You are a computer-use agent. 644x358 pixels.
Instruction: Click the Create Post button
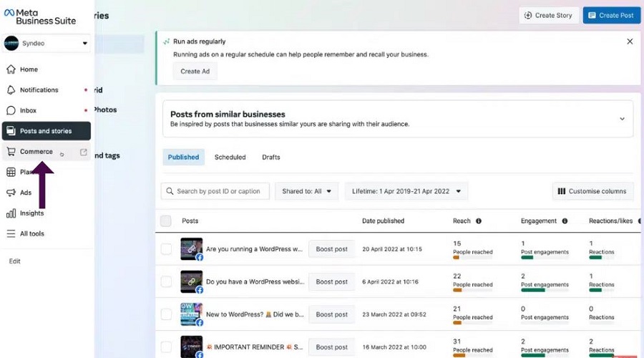(x=611, y=15)
